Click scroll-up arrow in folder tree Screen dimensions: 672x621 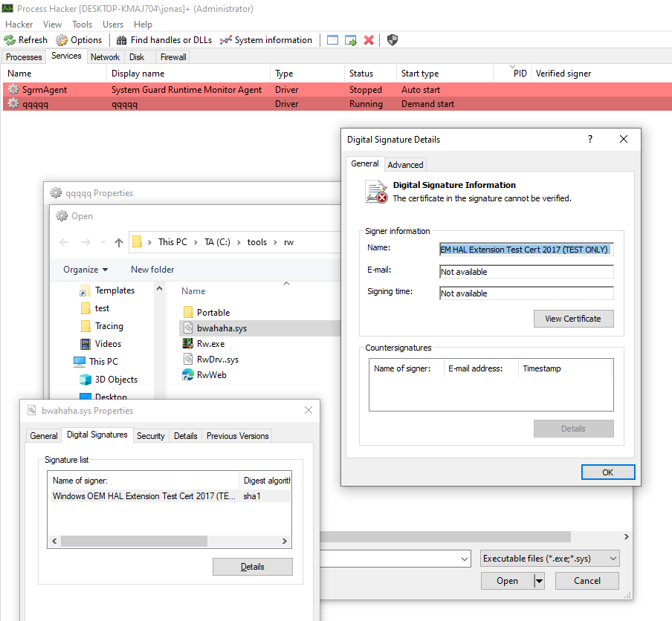[x=159, y=289]
